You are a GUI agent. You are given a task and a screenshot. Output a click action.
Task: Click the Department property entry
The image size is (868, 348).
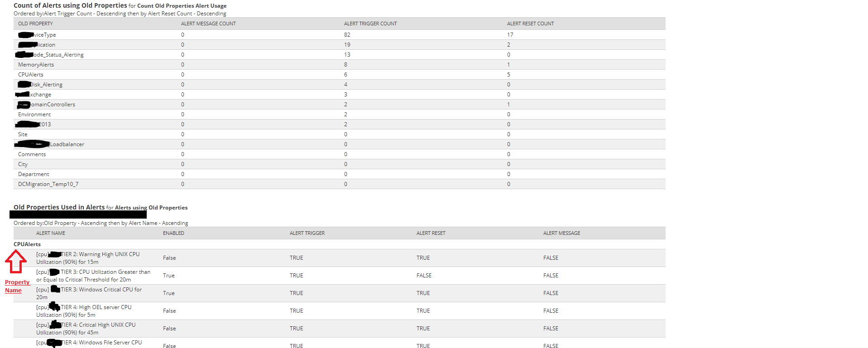tap(34, 174)
